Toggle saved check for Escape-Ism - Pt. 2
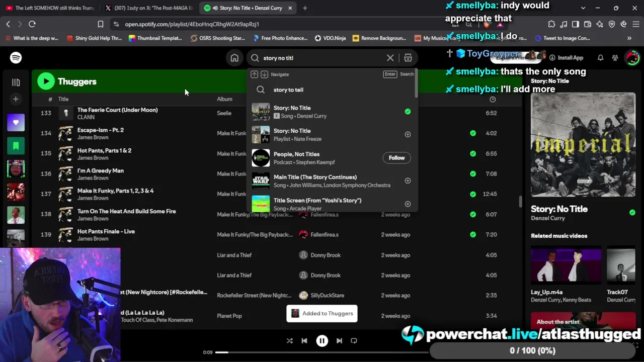Viewport: 644px width, 362px height. [x=473, y=133]
